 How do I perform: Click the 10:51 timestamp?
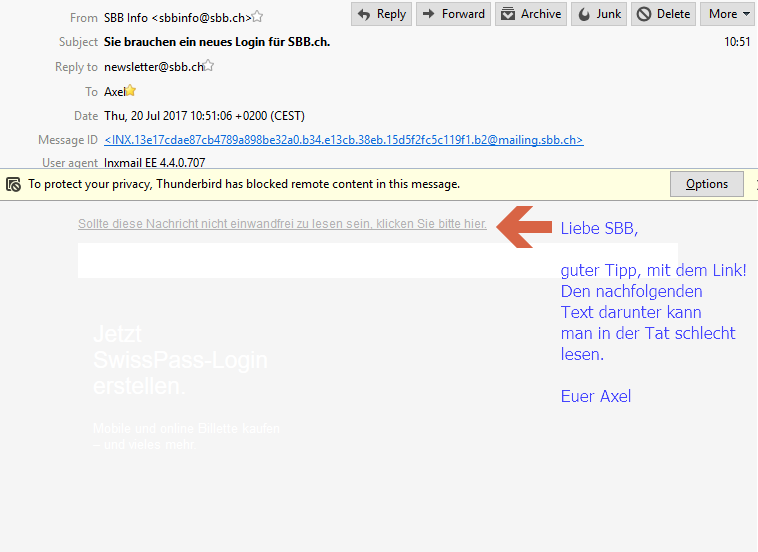pos(737,42)
